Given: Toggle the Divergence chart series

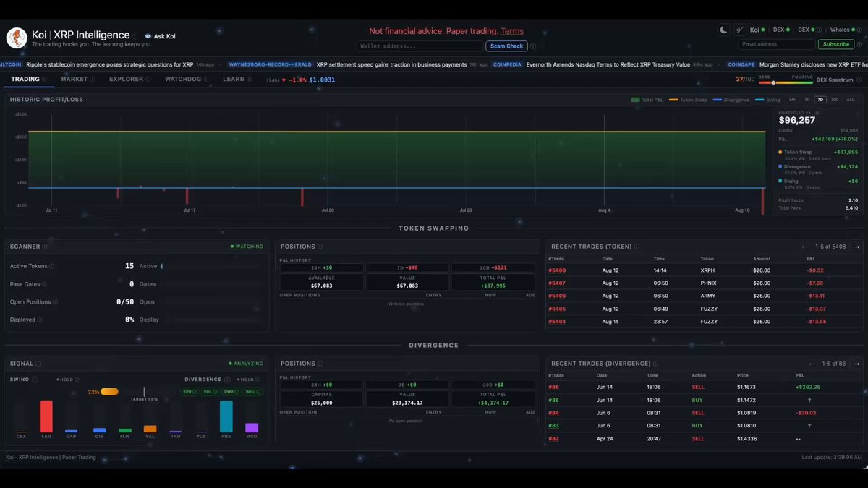Looking at the screenshot, I should tap(731, 100).
